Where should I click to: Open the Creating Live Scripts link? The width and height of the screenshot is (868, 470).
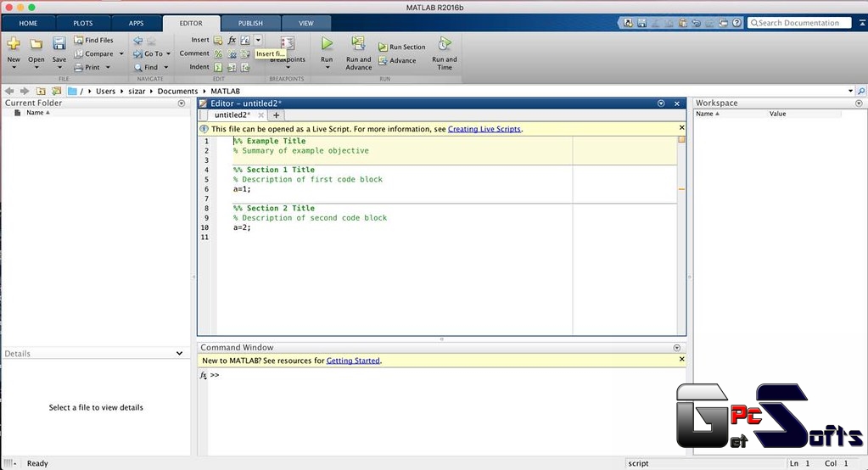tap(484, 129)
